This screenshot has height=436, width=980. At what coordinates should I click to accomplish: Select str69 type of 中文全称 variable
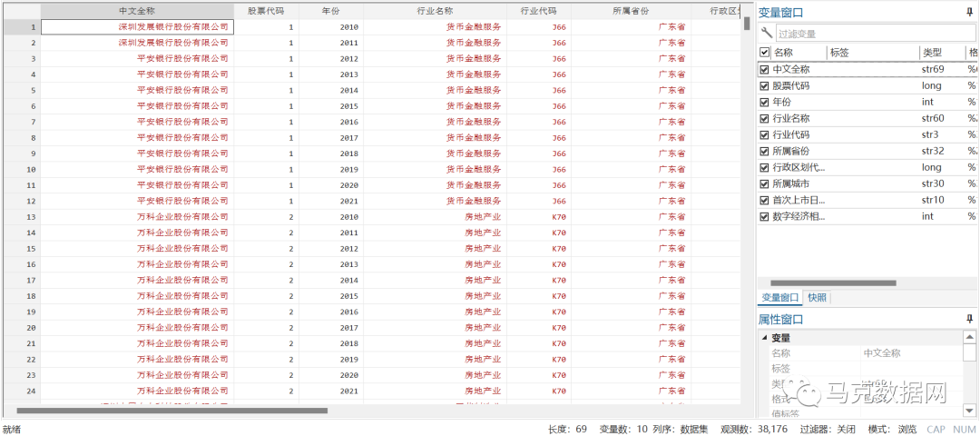933,69
